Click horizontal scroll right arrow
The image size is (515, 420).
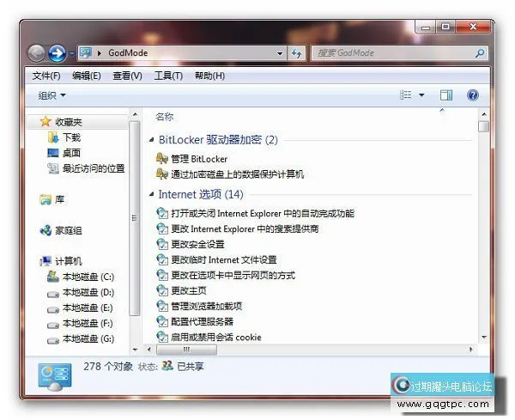click(x=471, y=350)
